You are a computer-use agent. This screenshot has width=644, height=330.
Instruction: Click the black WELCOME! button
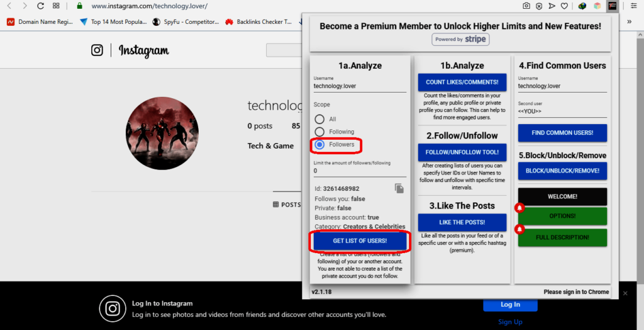[x=562, y=196]
